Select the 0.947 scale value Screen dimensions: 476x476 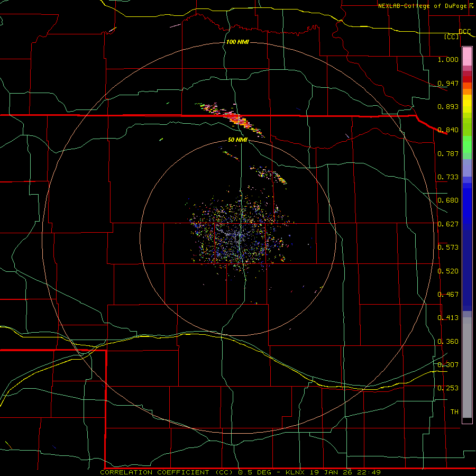click(x=448, y=83)
